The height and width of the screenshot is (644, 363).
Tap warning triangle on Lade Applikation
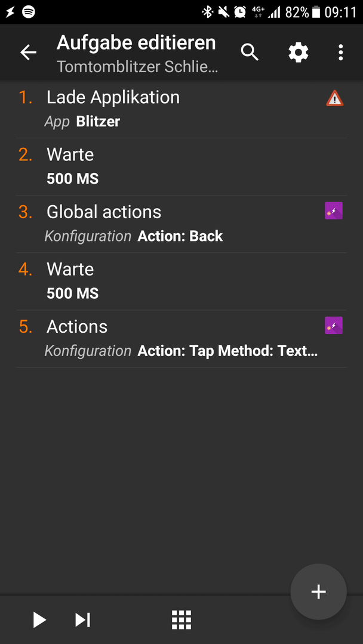click(334, 98)
